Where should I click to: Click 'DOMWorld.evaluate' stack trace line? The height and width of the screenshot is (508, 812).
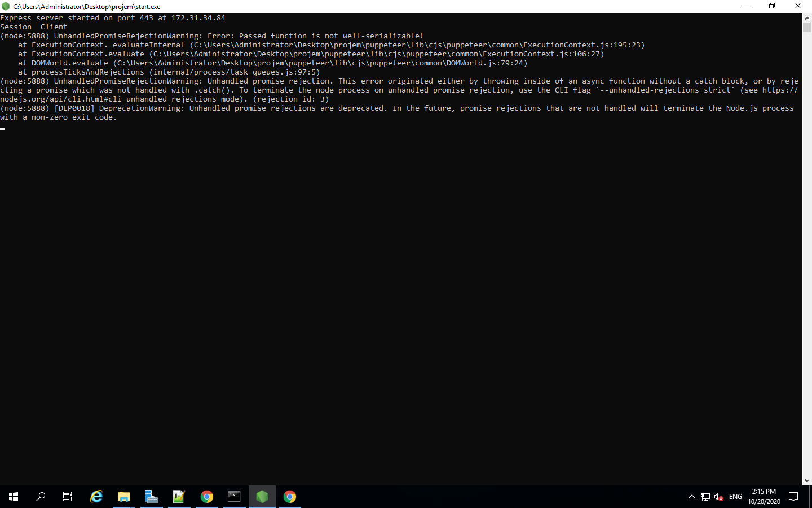(273, 63)
